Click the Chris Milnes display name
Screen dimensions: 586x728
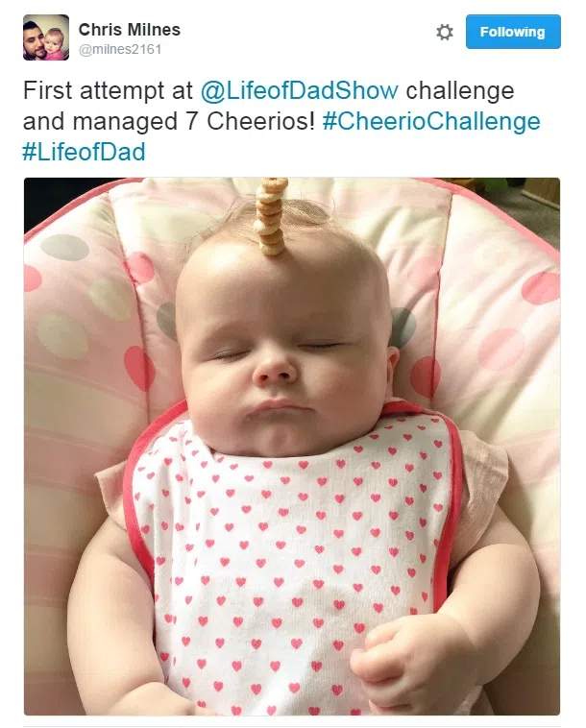pos(129,30)
